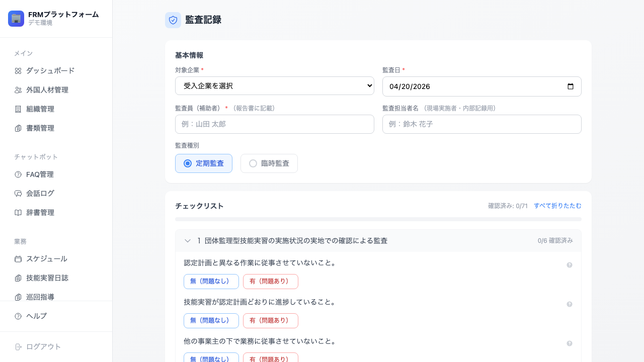Click the FRM platform logo icon
Viewport: 644px width, 362px height.
tap(16, 19)
